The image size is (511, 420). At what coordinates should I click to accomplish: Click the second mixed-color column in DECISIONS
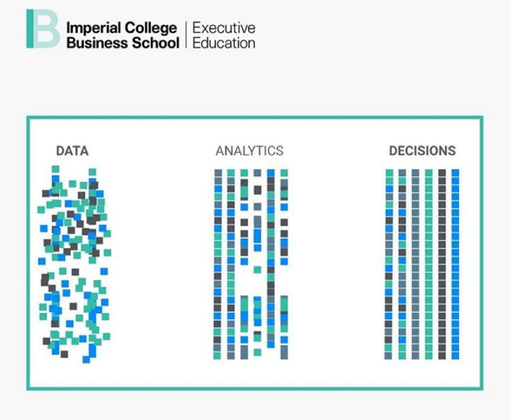click(x=402, y=264)
